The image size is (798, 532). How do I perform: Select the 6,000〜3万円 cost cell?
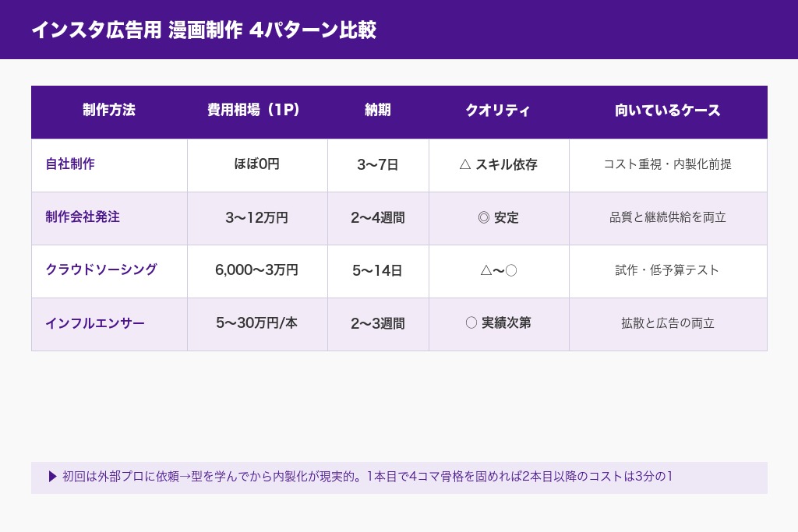pos(257,272)
